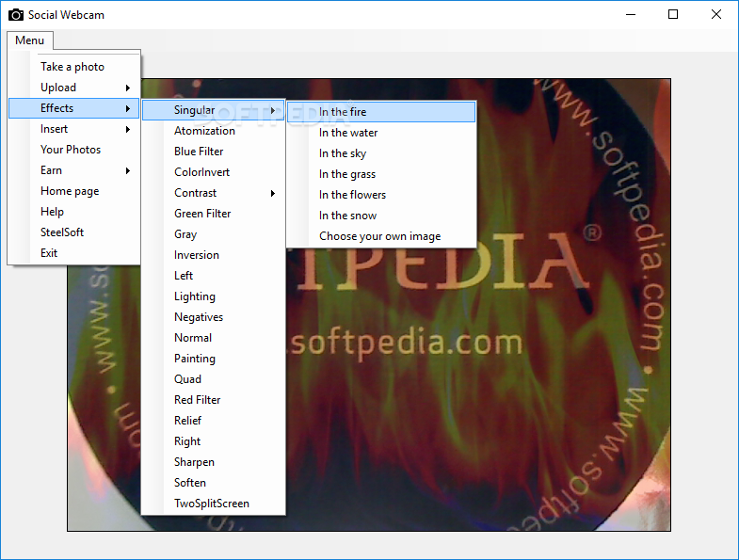Select the Right effect
This screenshot has width=739, height=560.
(214, 442)
